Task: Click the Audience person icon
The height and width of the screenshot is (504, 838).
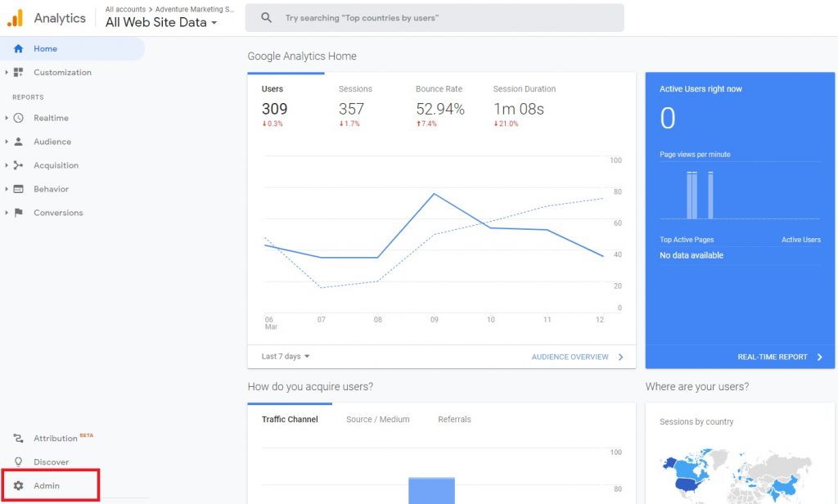Action: pos(18,142)
